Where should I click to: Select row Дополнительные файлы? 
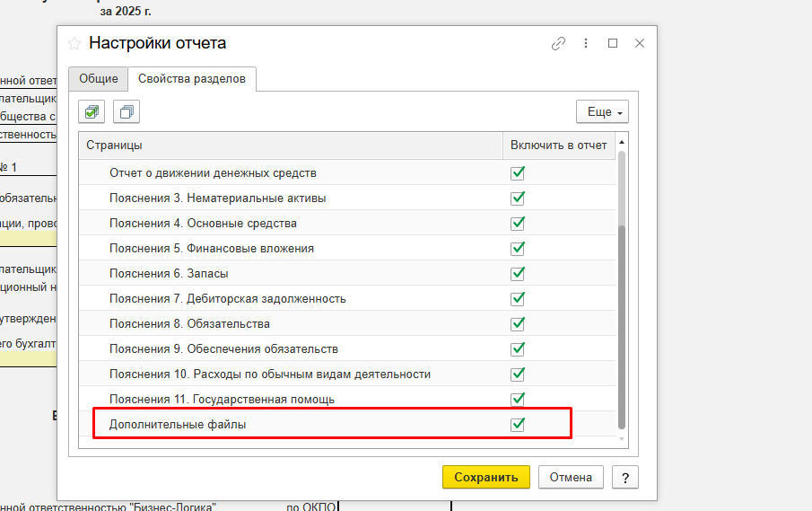[347, 425]
